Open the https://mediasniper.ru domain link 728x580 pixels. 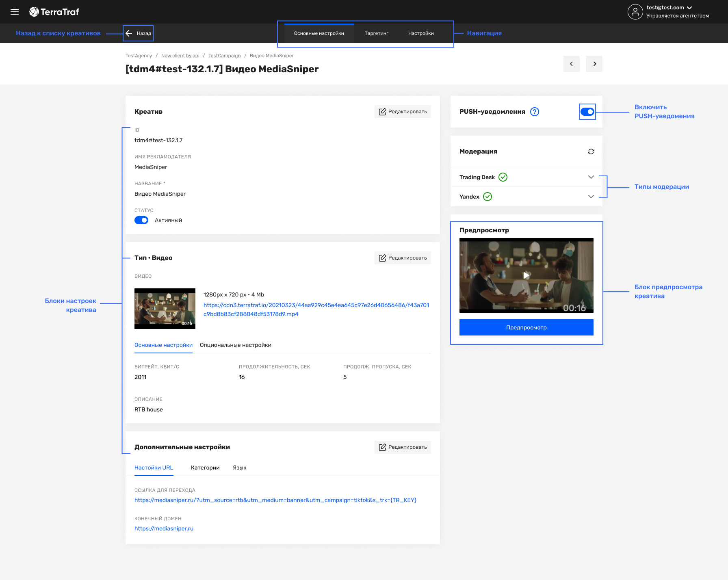pos(164,528)
